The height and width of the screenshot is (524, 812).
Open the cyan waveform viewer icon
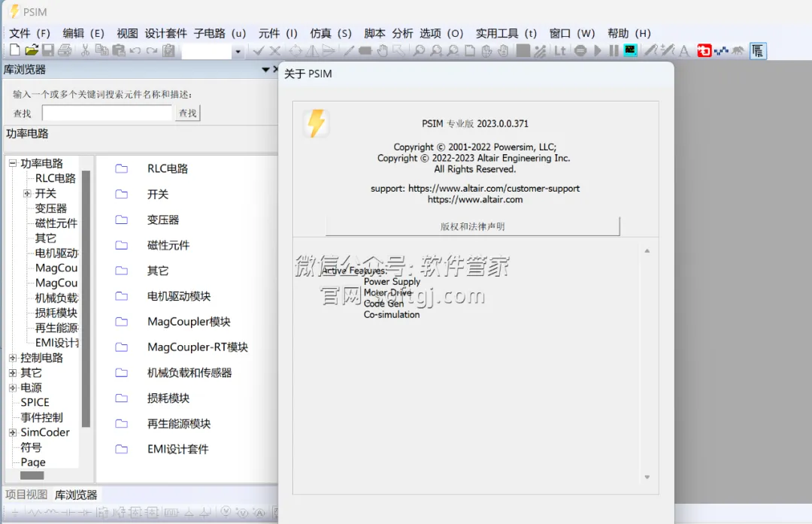coord(630,50)
